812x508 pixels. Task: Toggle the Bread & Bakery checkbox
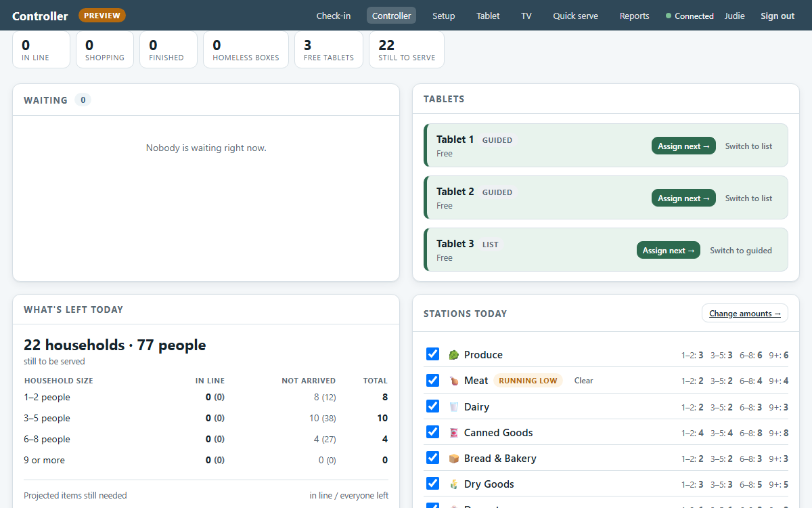433,457
